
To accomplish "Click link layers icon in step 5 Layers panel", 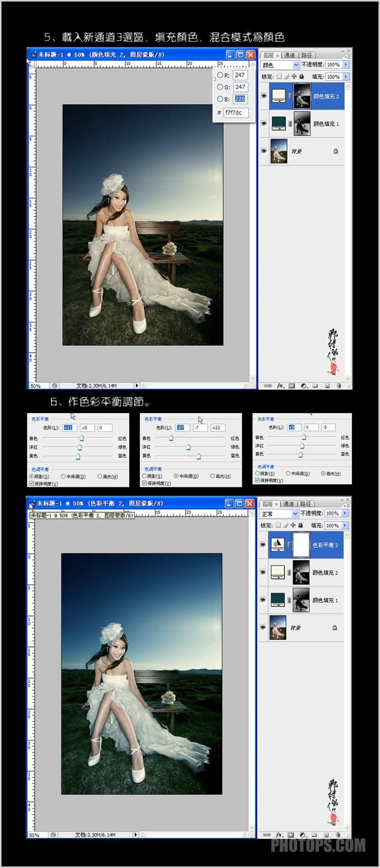I will point(268,386).
